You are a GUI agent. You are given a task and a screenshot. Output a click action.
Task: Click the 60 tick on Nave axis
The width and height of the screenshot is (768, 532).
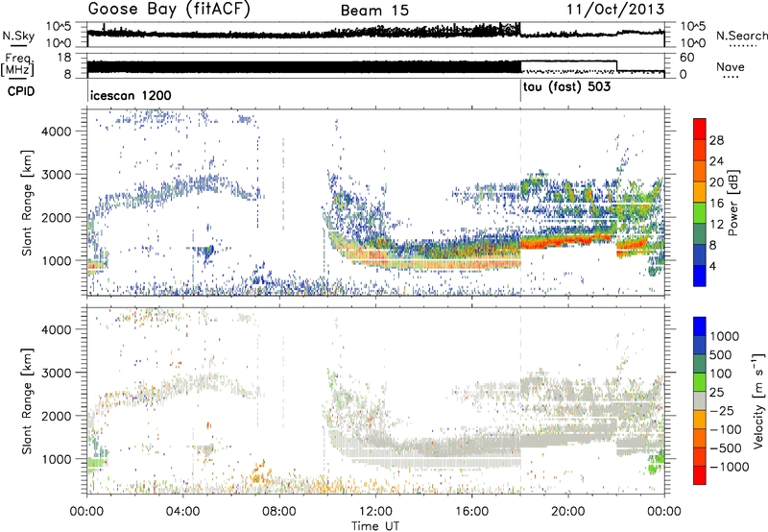[x=686, y=58]
